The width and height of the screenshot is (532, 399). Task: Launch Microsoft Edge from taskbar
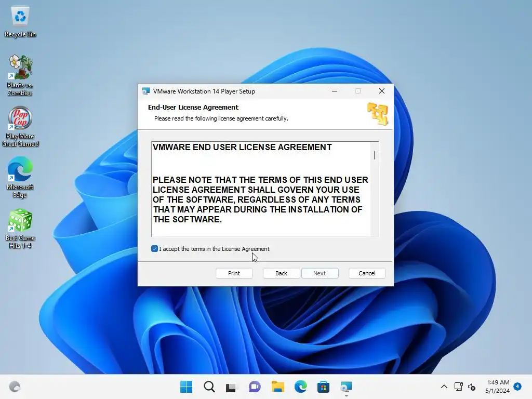click(x=301, y=387)
